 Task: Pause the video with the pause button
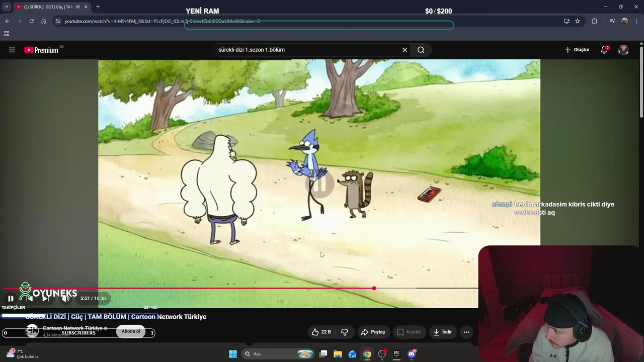coord(11,298)
